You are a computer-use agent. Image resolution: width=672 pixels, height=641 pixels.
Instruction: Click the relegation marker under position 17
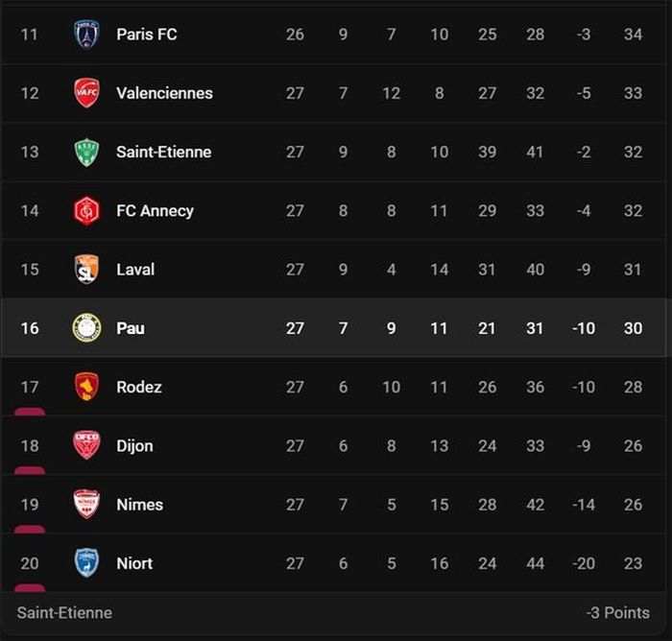30,412
